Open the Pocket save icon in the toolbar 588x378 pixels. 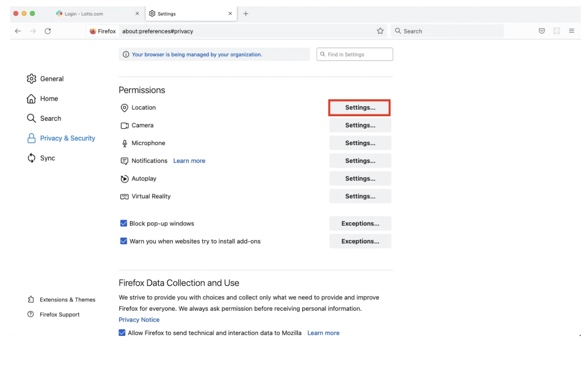coord(542,31)
